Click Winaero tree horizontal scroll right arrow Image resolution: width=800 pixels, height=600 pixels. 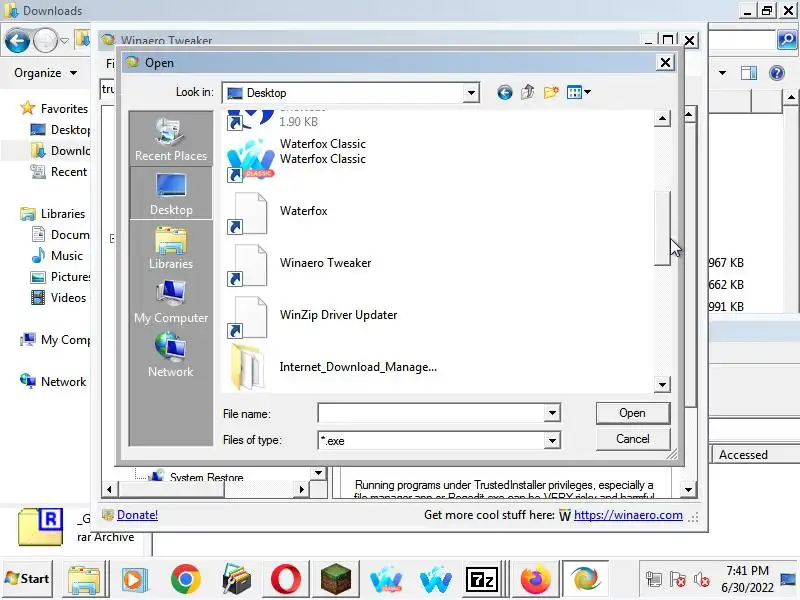pyautogui.click(x=302, y=489)
